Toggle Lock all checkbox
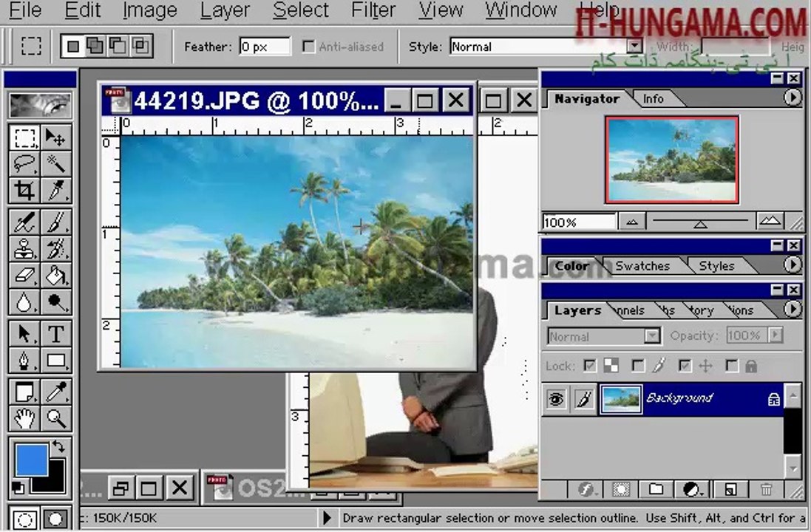The width and height of the screenshot is (811, 532). (731, 366)
